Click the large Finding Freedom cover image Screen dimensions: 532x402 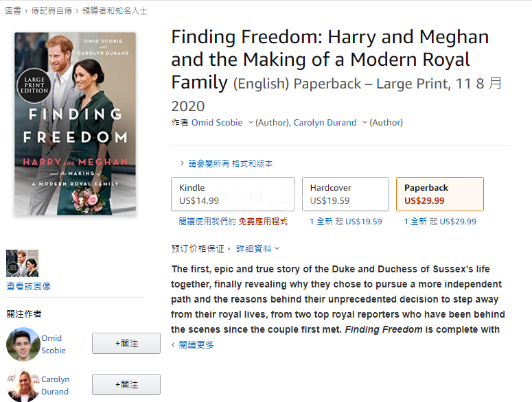75,123
